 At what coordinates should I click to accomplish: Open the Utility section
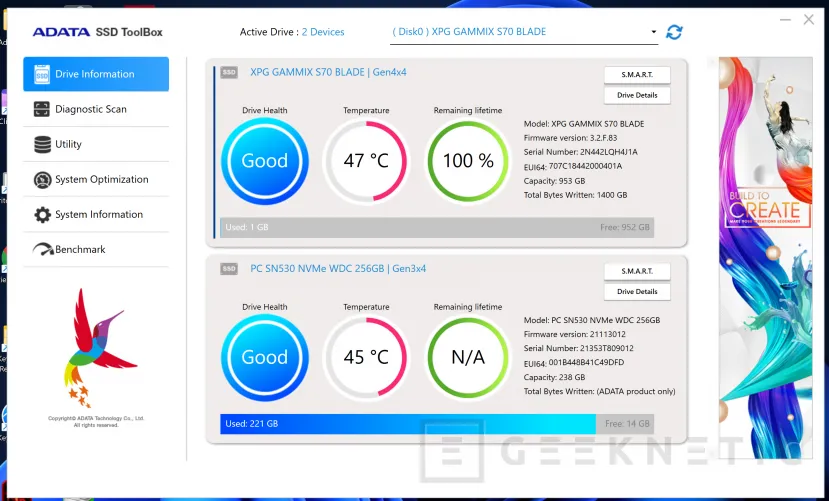pyautogui.click(x=96, y=144)
